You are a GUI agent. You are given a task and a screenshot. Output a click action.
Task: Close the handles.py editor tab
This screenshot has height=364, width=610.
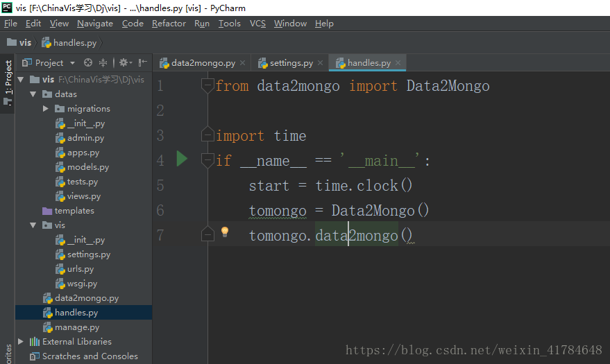pyautogui.click(x=398, y=62)
